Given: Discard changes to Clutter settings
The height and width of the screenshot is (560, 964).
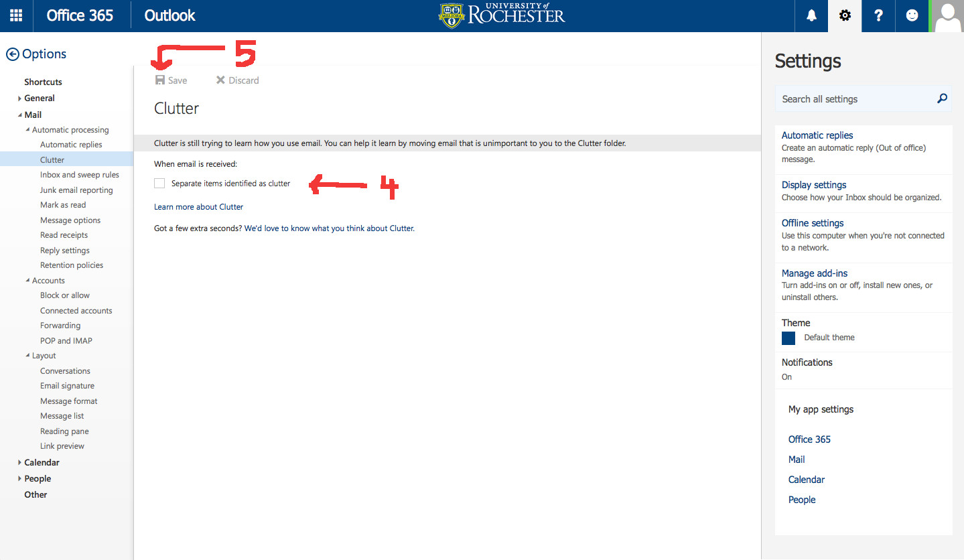Looking at the screenshot, I should coord(237,80).
